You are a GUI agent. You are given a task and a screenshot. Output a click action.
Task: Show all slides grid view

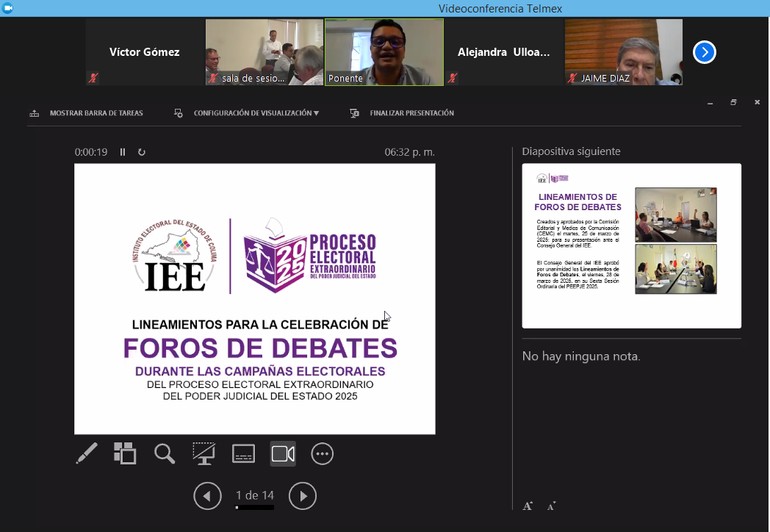[125, 453]
